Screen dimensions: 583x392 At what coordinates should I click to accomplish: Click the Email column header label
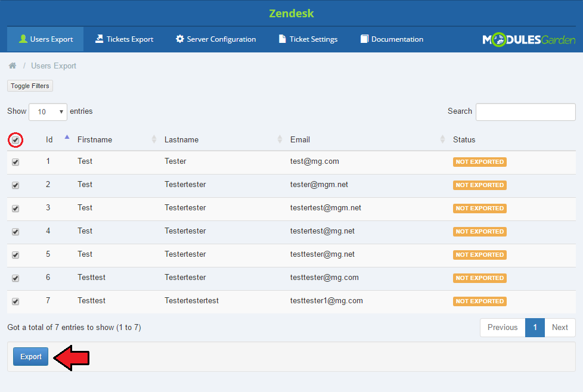coord(300,140)
